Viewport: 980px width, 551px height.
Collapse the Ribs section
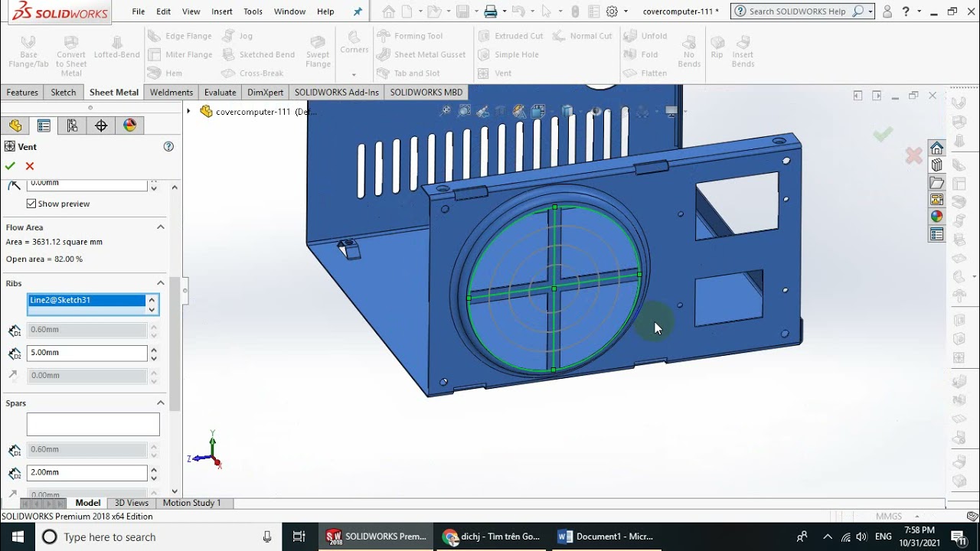[161, 283]
